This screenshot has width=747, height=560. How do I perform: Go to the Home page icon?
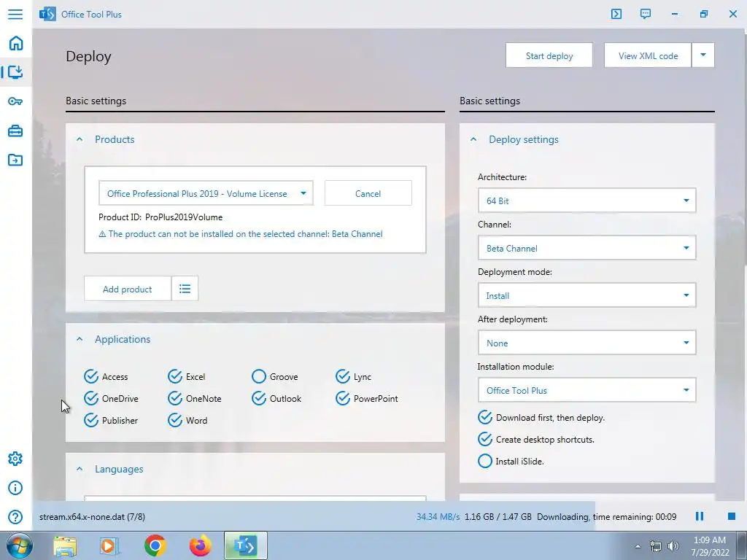tap(16, 43)
